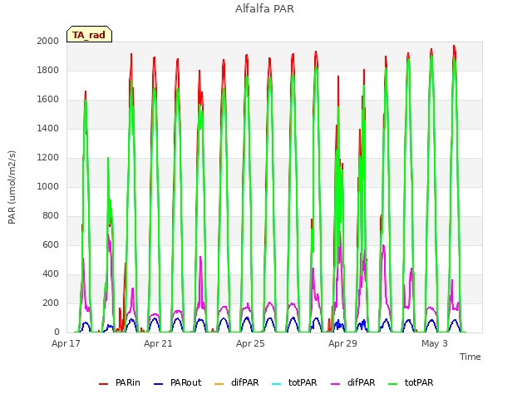Click the Time axis label

click(x=470, y=357)
